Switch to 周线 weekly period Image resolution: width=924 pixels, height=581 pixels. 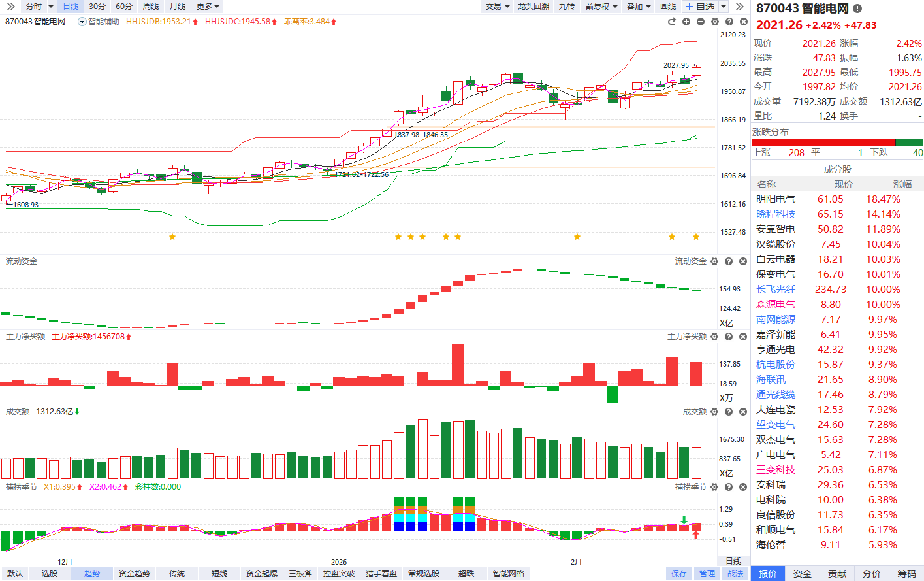[x=151, y=7]
